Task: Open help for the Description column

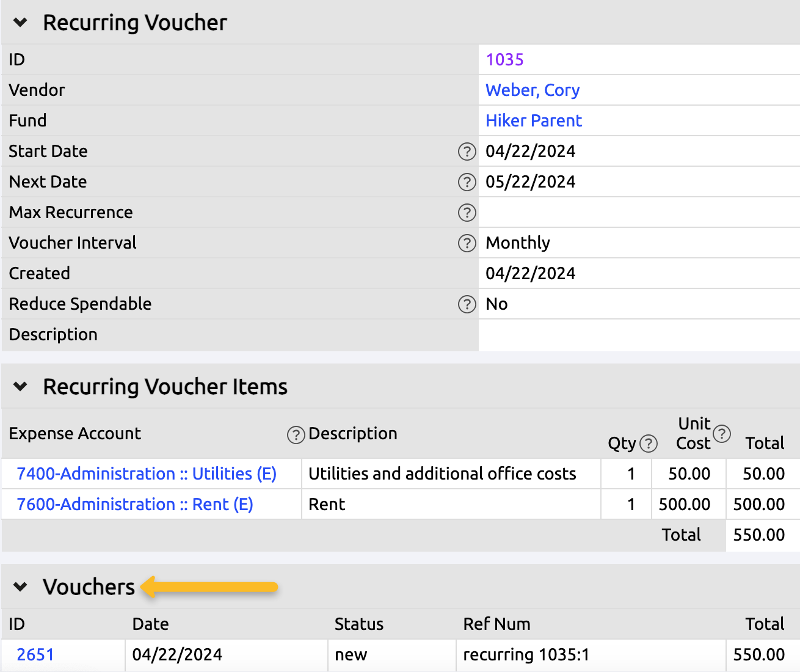Action: pos(296,435)
